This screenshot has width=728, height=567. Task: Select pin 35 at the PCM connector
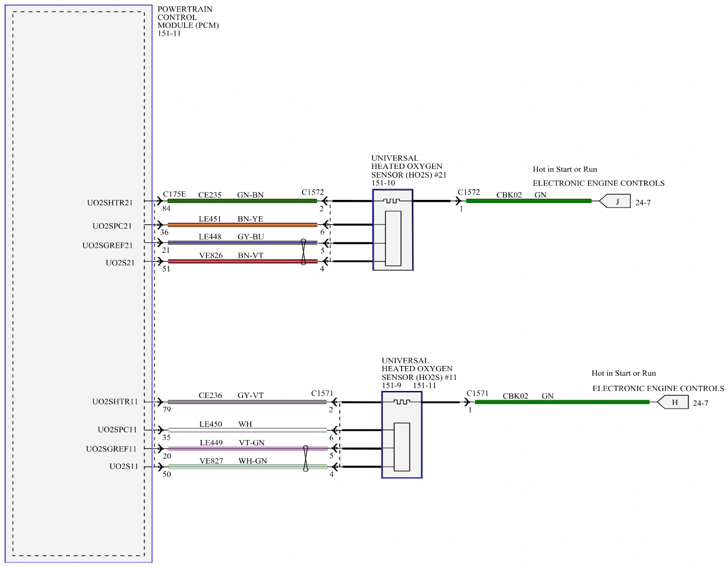pos(167,438)
